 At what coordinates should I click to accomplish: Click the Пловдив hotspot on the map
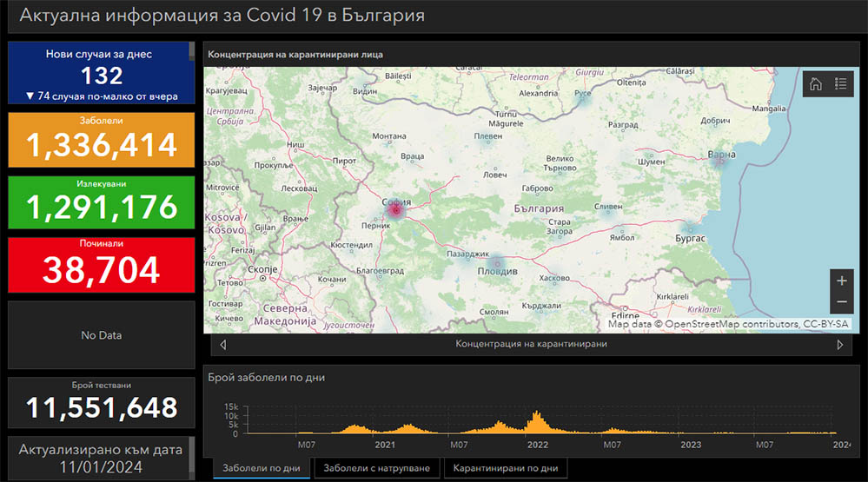point(497,263)
